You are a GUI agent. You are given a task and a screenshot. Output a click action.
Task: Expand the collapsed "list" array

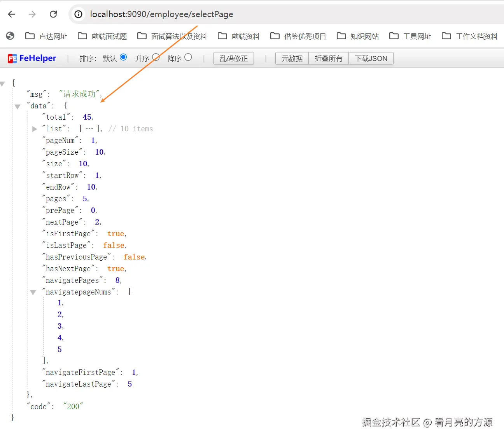pyautogui.click(x=35, y=129)
